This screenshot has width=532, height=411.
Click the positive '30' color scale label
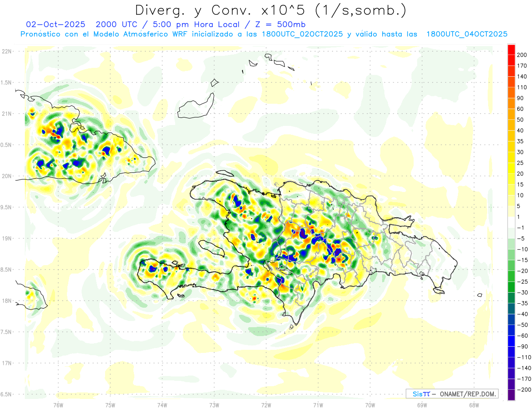521,152
